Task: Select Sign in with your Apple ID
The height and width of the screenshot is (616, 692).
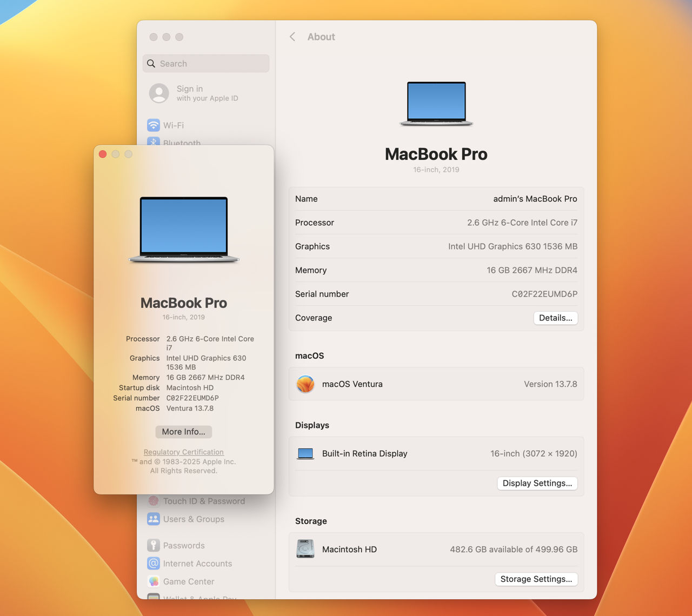Action: (207, 93)
